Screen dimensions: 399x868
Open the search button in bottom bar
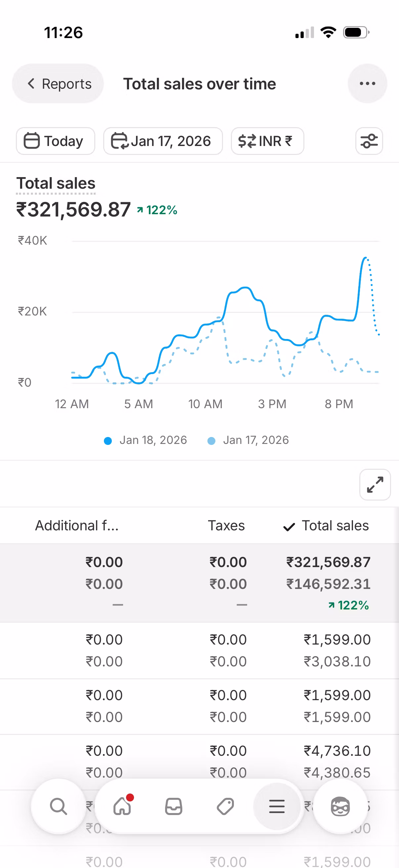tap(59, 806)
